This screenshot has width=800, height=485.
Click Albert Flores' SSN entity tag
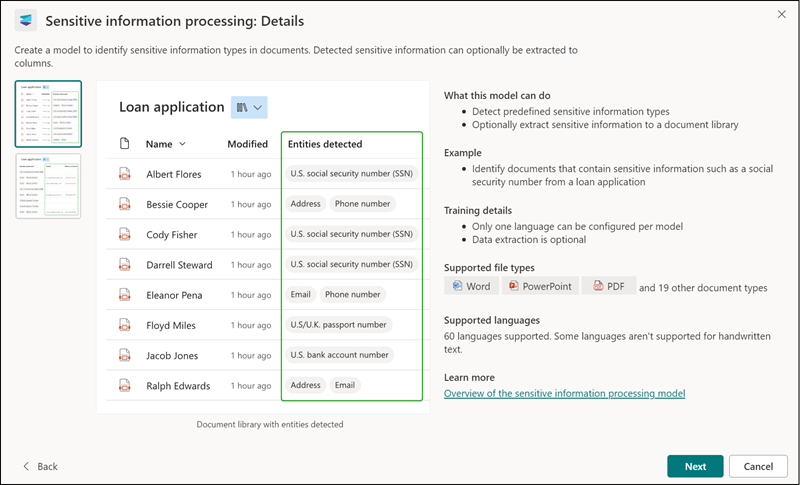coord(352,173)
